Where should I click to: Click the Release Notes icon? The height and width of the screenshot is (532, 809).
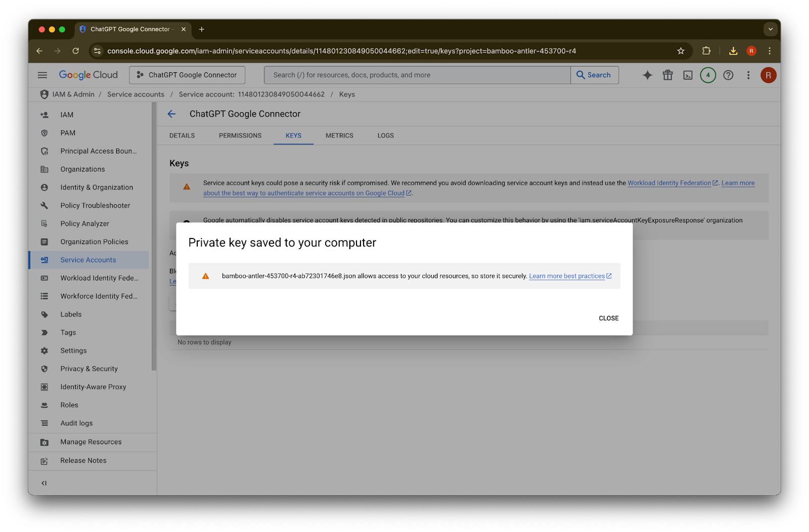[x=44, y=461]
